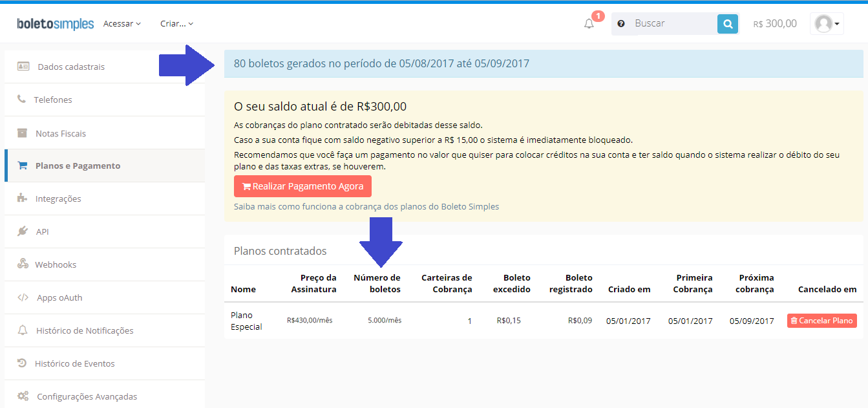Go to Telefones section
The height and width of the screenshot is (408, 868).
pos(104,100)
